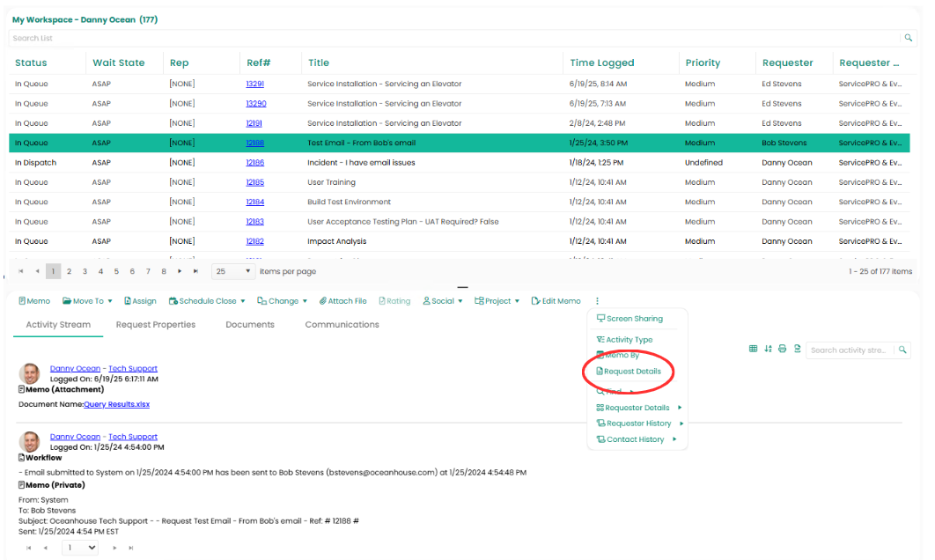Open the Change dropdown menu
This screenshot has height=560, width=935.
tap(282, 301)
